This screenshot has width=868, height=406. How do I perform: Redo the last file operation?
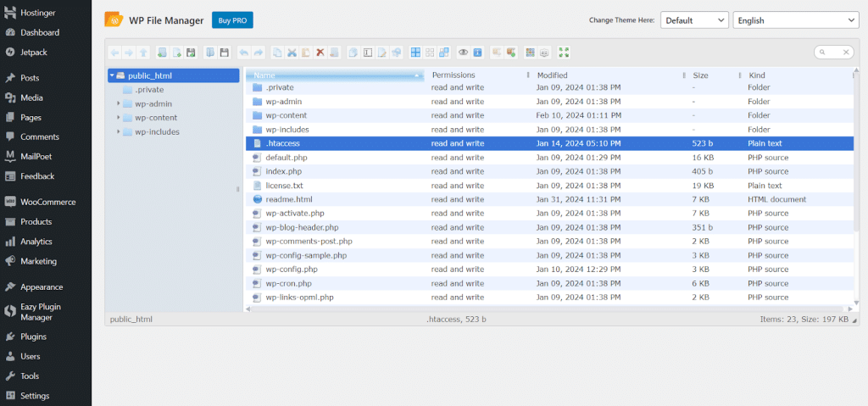pos(259,53)
